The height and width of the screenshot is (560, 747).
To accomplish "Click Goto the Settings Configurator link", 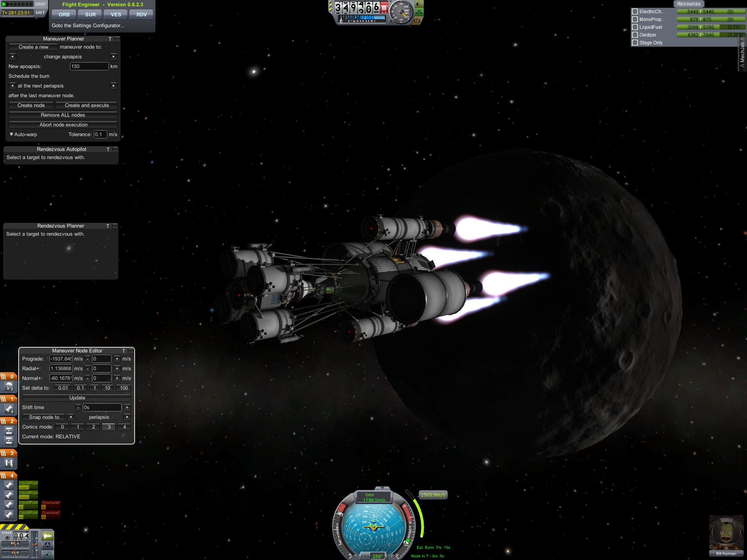I will coord(88,26).
